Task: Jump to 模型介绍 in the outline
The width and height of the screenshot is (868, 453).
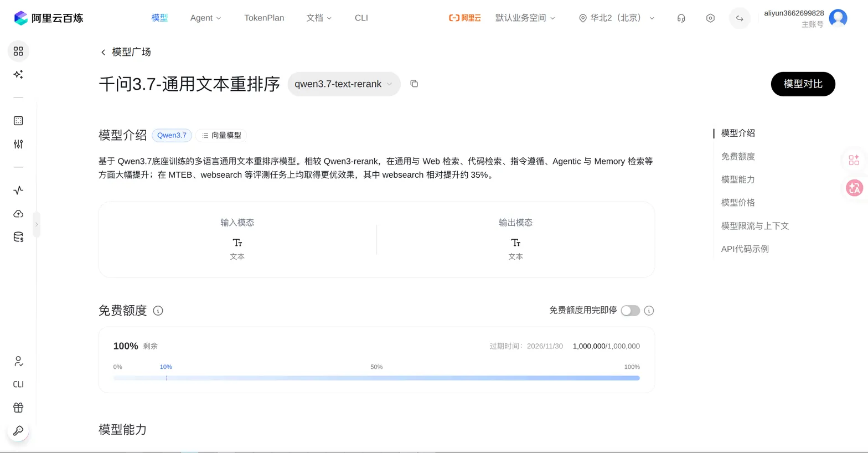Action: tap(738, 133)
